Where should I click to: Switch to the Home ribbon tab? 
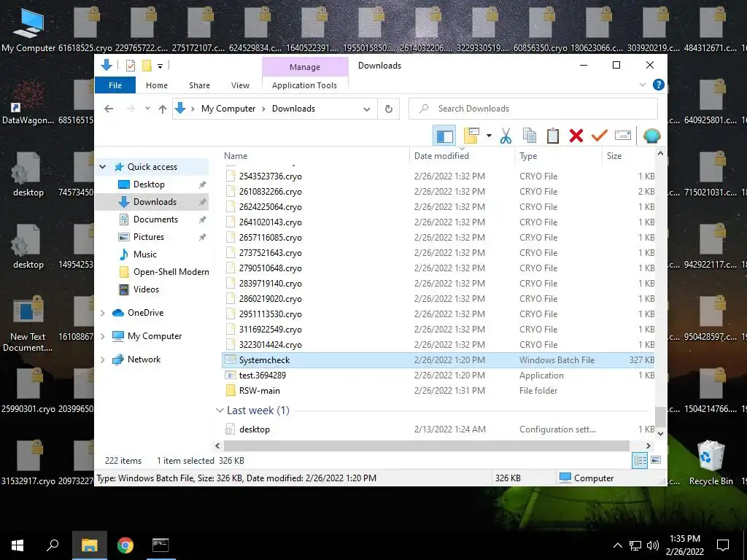pos(157,85)
